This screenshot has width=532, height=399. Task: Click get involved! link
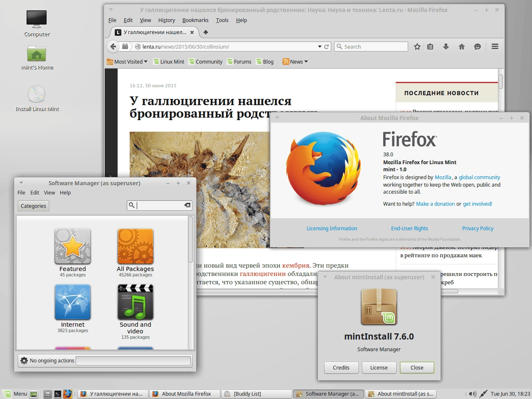pos(477,204)
